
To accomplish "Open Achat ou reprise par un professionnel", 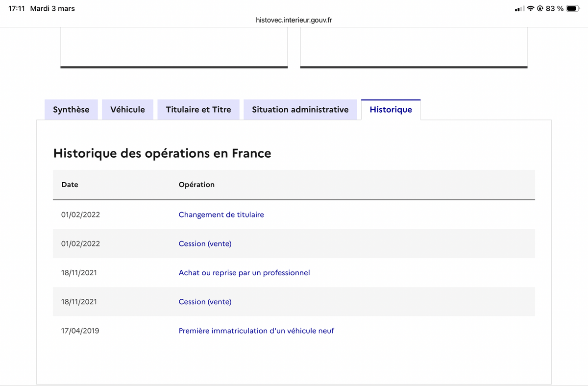I will 244,273.
